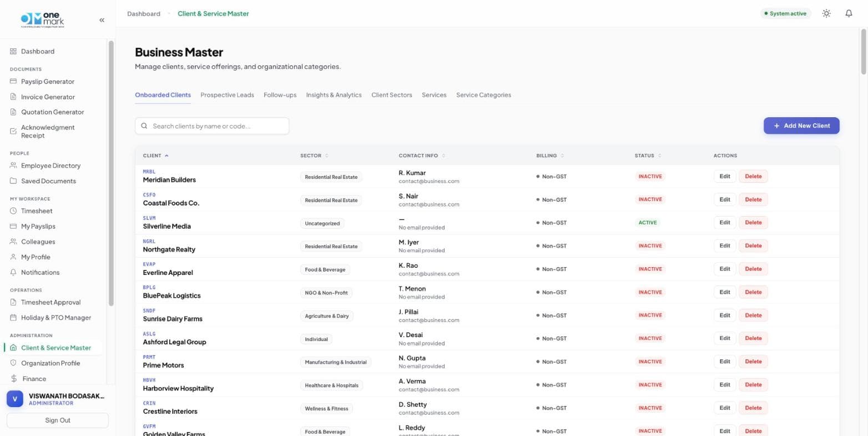Click Add New Client button
The image size is (868, 436).
coord(801,126)
